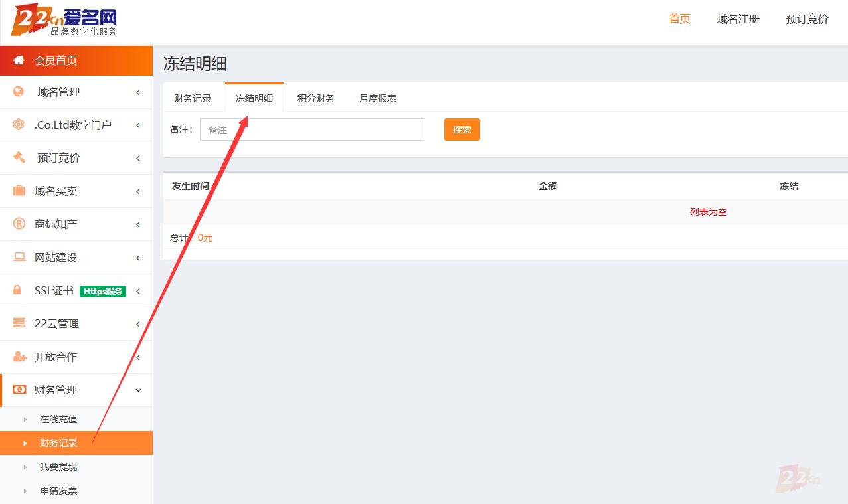Click the registered-mark icon for 商标知产
Screen dimensions: 848x504
19,224
